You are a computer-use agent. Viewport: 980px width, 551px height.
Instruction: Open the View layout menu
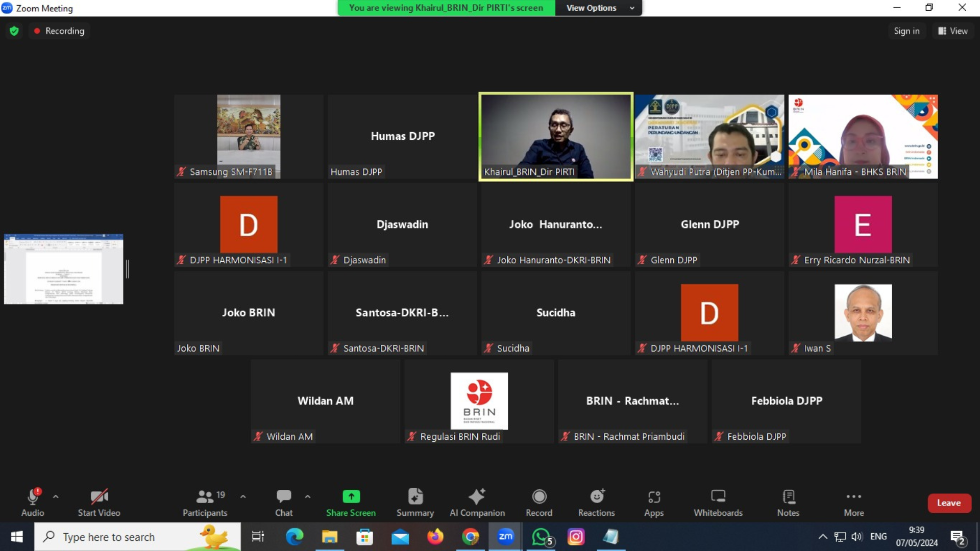coord(952,31)
